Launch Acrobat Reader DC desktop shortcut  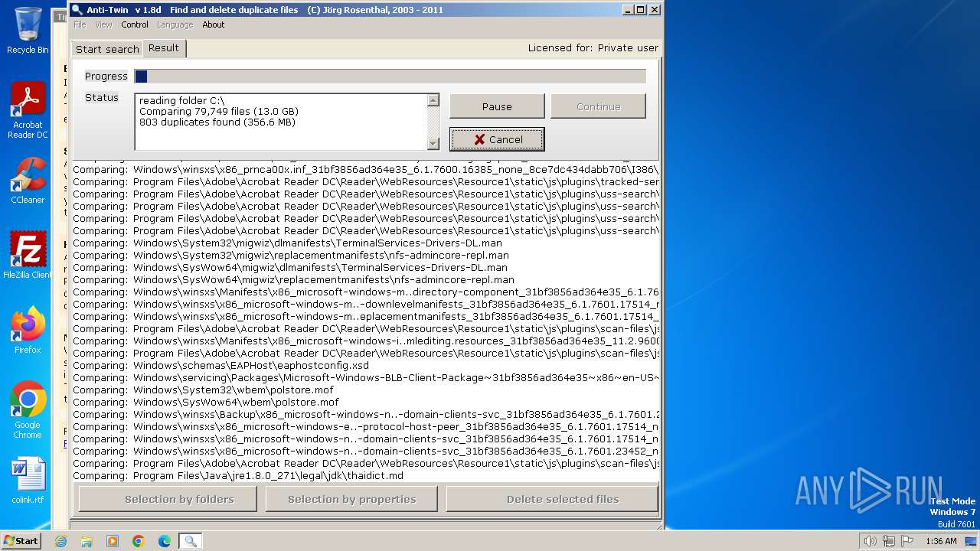[28, 110]
